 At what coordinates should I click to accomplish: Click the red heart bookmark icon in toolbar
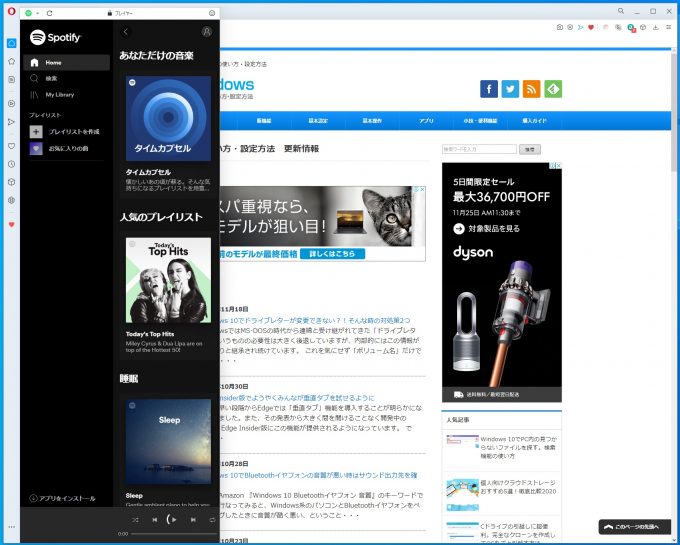click(591, 27)
